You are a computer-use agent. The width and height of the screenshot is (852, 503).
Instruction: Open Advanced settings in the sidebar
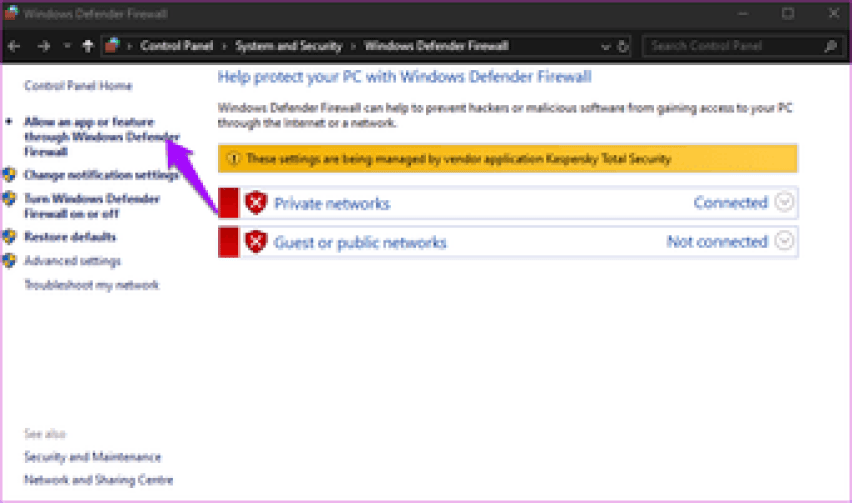tap(72, 261)
